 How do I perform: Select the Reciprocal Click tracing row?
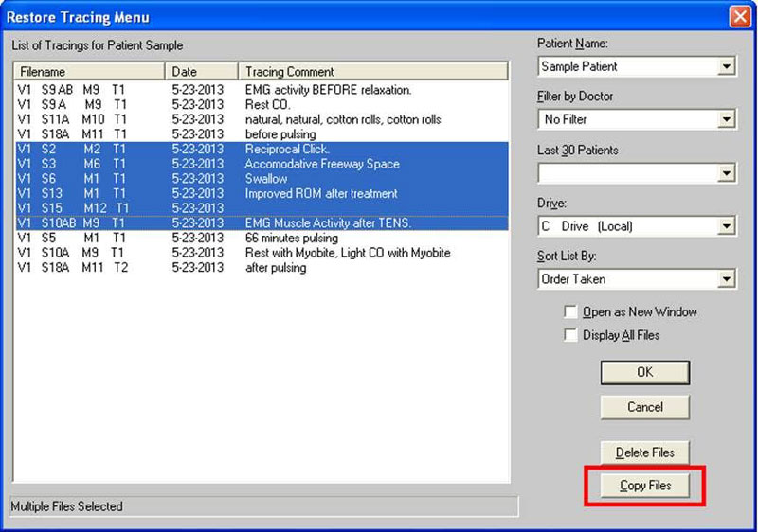click(286, 149)
